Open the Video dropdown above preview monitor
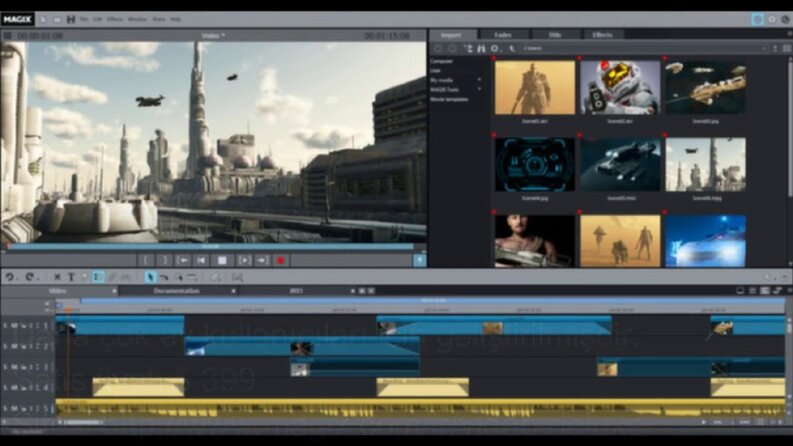 pyautogui.click(x=213, y=35)
